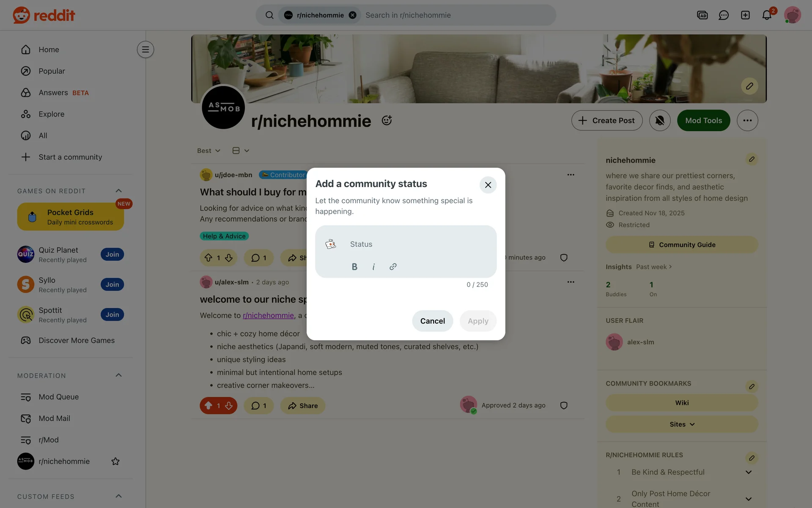Toggle bold formatting in the status editor

pos(354,267)
